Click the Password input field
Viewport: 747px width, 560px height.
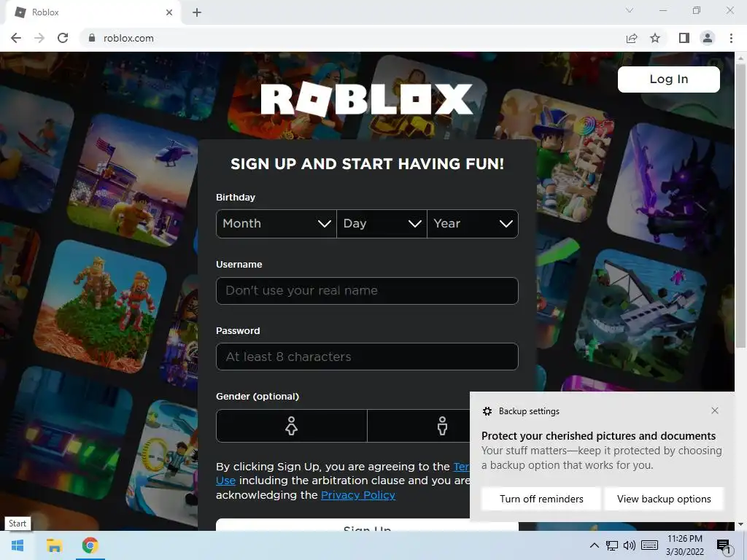(367, 357)
